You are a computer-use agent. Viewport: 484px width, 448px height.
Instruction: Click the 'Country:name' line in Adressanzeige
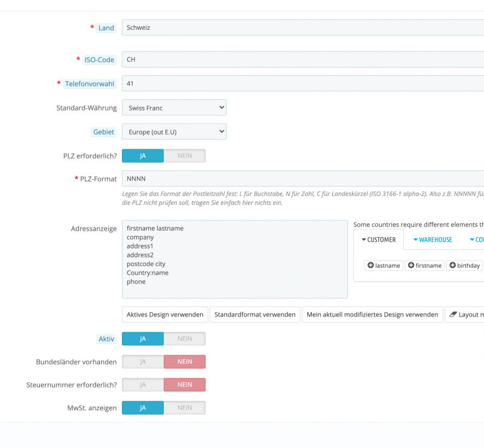148,273
